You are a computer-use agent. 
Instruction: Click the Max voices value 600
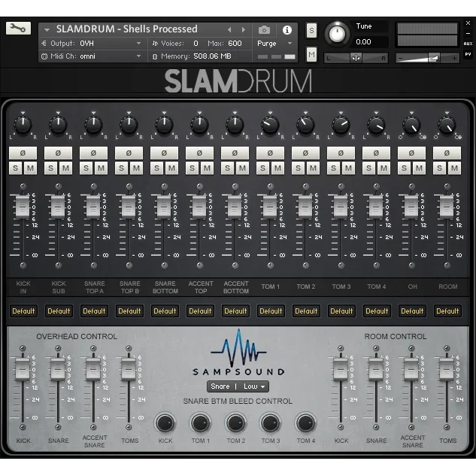pos(235,44)
